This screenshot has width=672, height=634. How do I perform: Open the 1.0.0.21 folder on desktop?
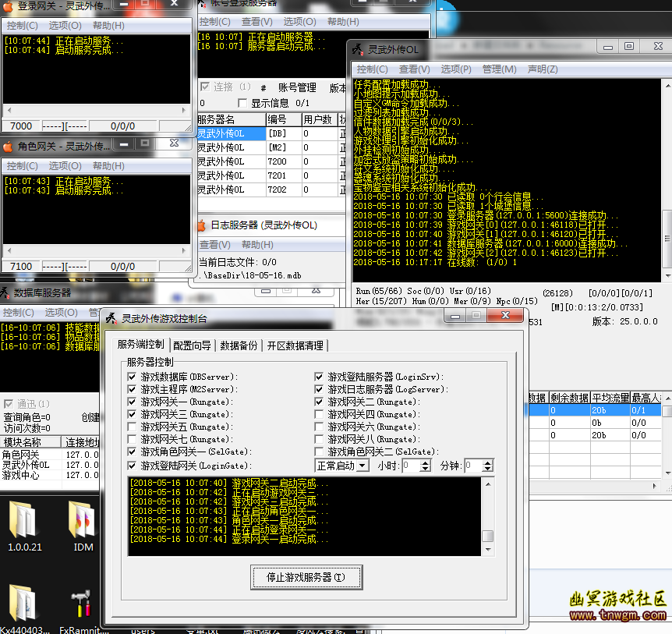(x=24, y=525)
